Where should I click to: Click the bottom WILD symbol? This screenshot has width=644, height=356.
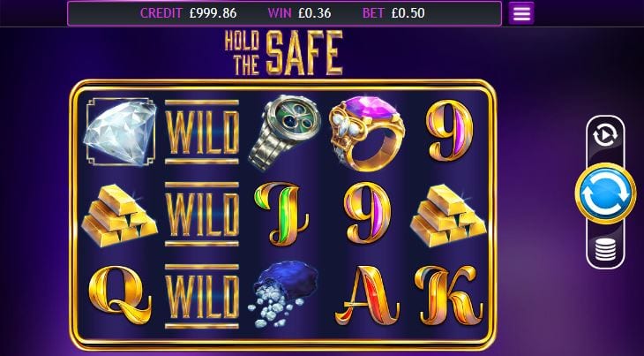(x=202, y=296)
